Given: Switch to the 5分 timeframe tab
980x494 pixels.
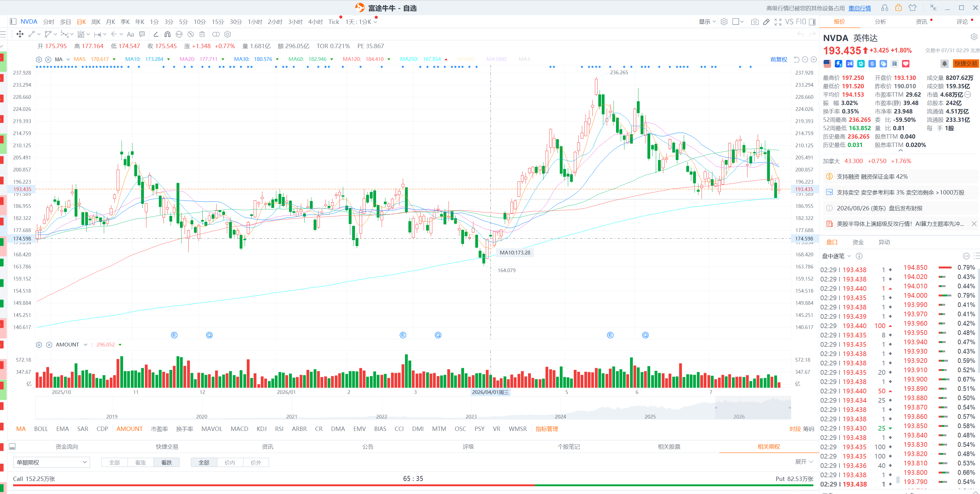Looking at the screenshot, I should tap(183, 22).
